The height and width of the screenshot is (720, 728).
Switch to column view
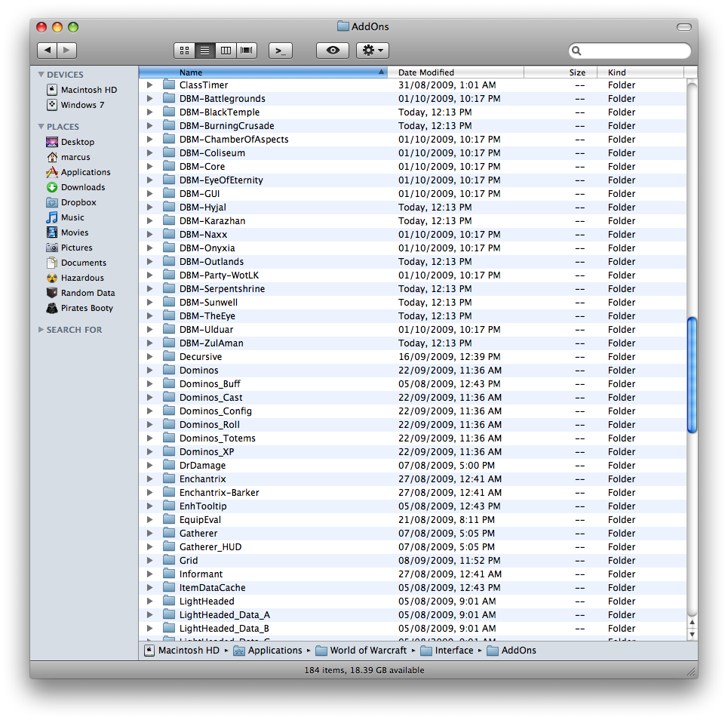(226, 51)
